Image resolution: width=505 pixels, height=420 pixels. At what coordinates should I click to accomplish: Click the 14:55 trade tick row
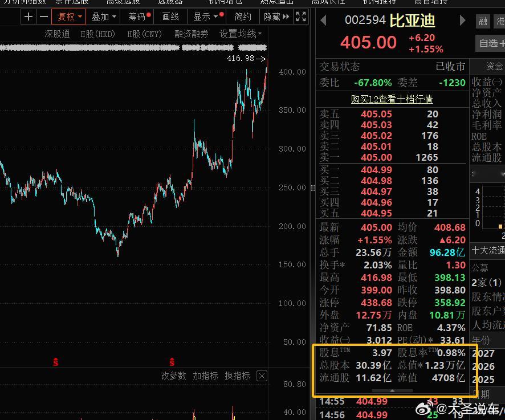[392, 401]
